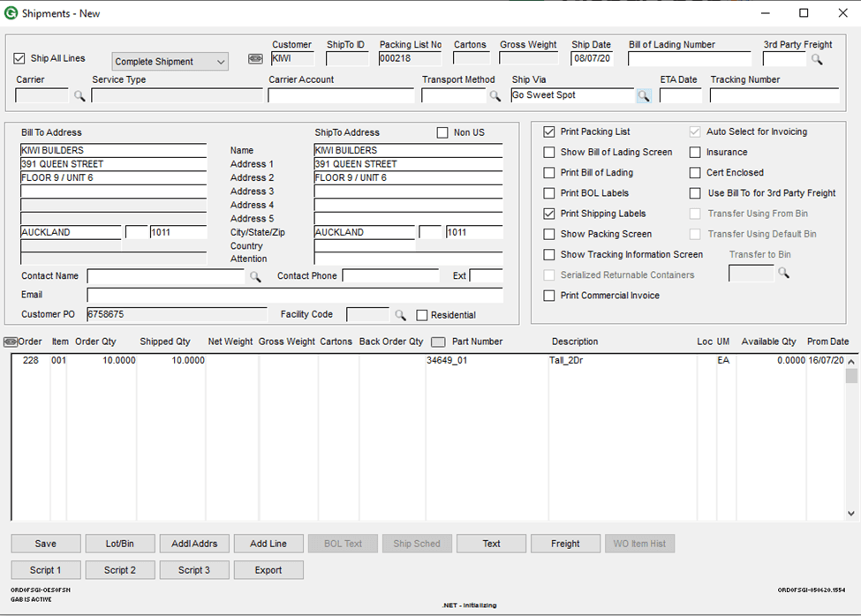Click the Tracking Number input field
The width and height of the screenshot is (861, 616).
[774, 95]
